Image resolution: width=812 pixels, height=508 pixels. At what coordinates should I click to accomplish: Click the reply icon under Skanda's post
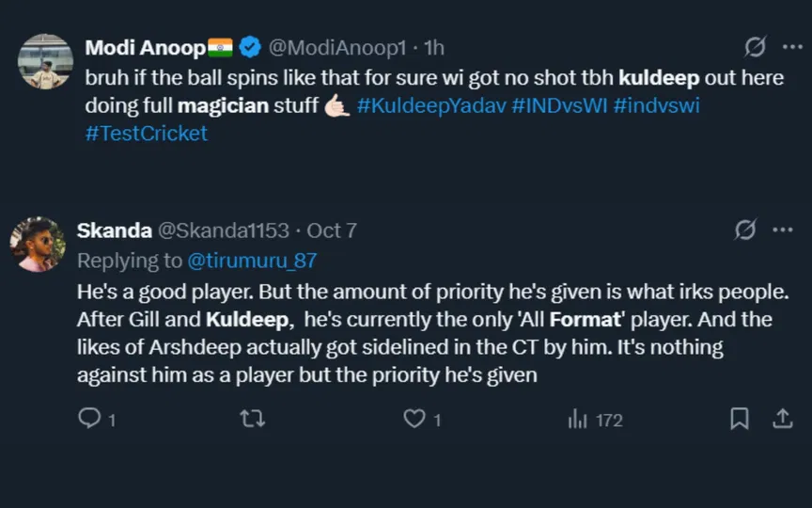pos(89,419)
